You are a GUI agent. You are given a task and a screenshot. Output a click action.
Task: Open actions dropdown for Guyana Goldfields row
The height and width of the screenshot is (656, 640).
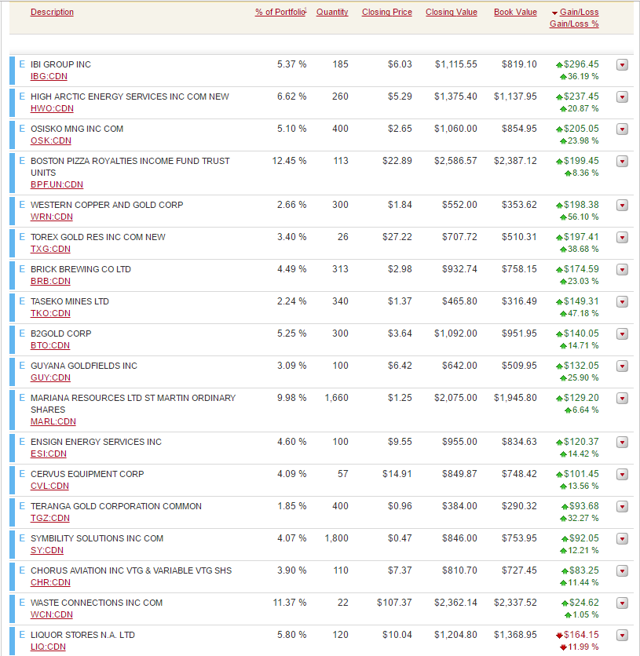pyautogui.click(x=622, y=367)
